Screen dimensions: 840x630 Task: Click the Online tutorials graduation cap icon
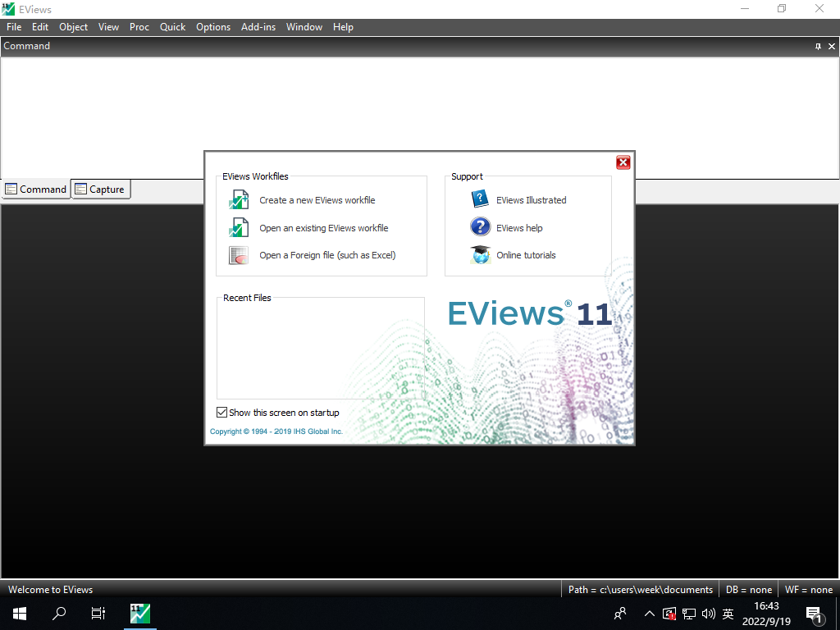481,255
